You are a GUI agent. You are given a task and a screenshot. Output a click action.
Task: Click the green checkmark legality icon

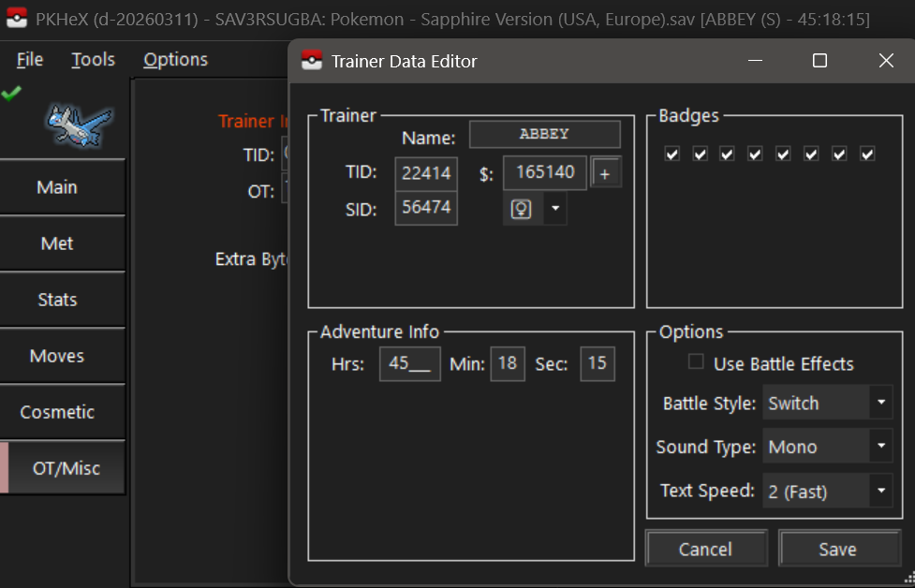11,93
